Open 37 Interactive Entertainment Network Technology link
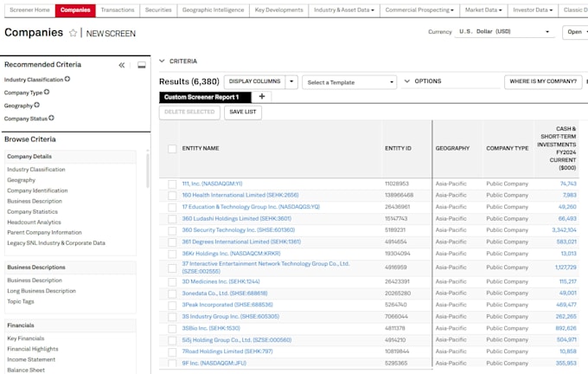Viewport: 588px width, 374px height. click(265, 268)
